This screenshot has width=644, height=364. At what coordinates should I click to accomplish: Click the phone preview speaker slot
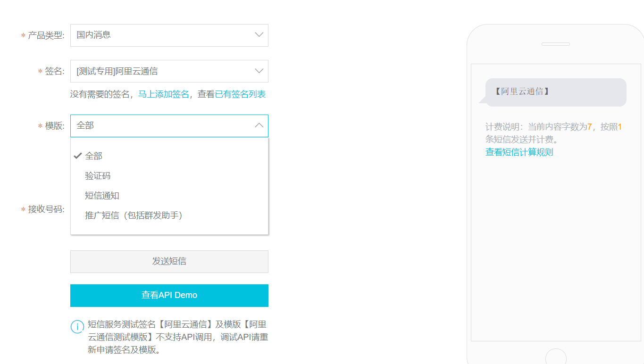click(555, 44)
